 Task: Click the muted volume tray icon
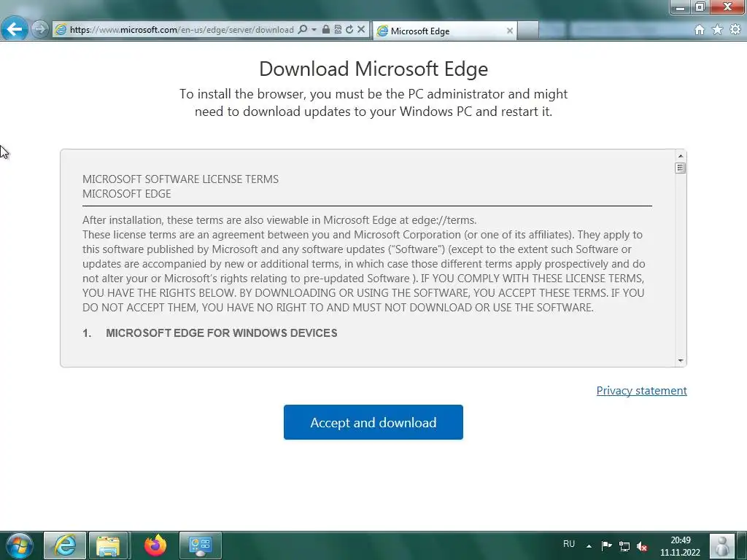(642, 546)
